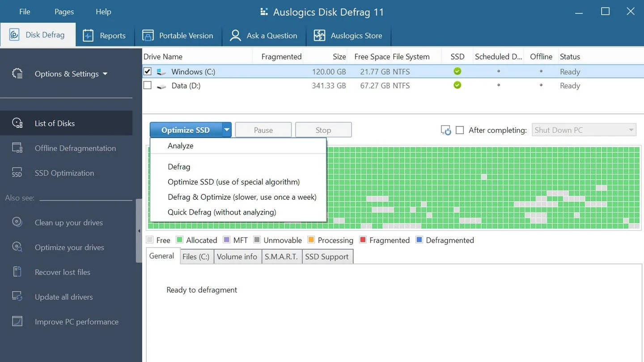
Task: Click the Scheduled D... column header
Action: click(498, 57)
